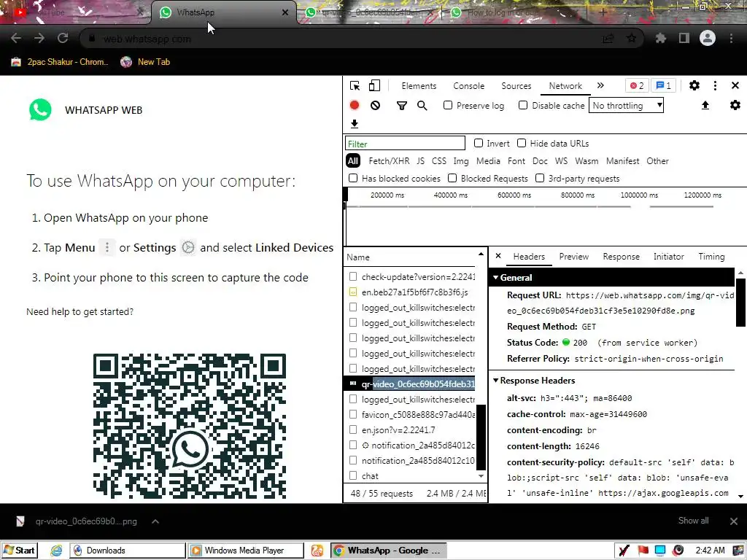Open New Tab bookmark
The width and height of the screenshot is (747, 560).
(x=145, y=62)
